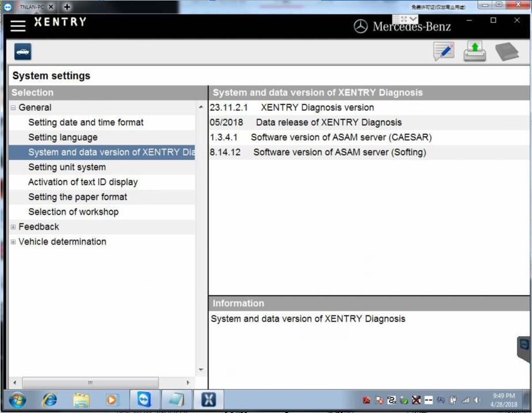
Task: Open the XENTRY hamburger menu
Action: tap(18, 25)
